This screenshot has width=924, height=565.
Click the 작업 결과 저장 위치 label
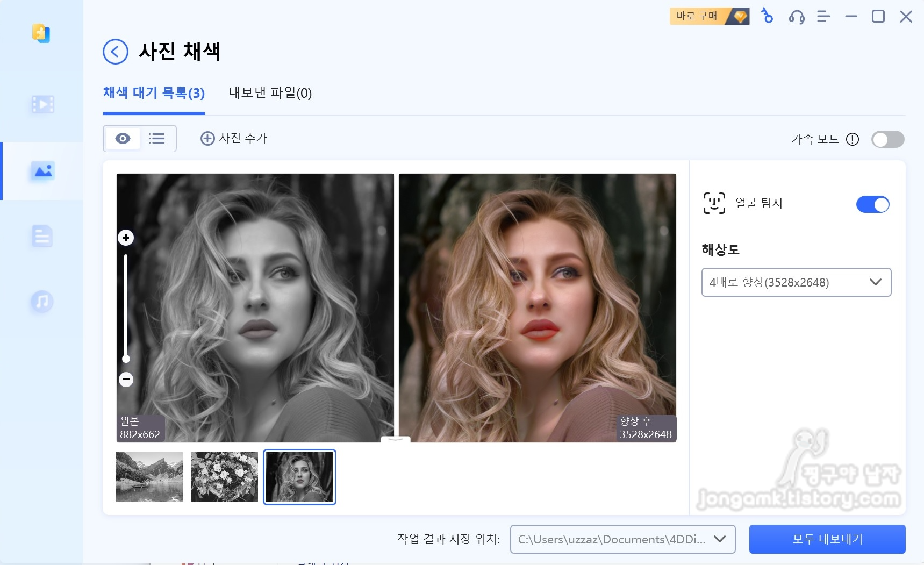448,539
